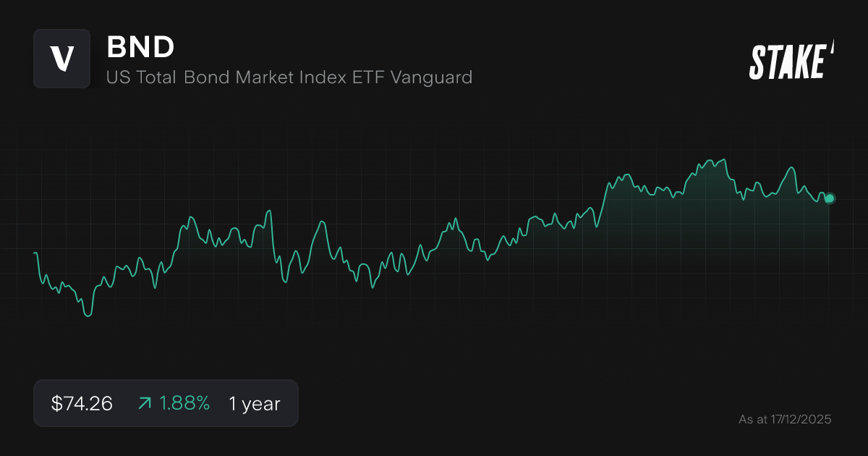
Task: Click the Vanguard logo icon
Action: coord(61,59)
